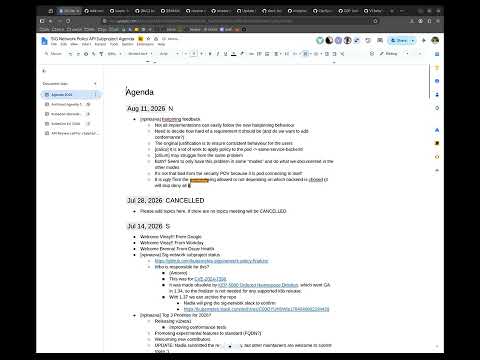Select the Agenda 2026 document tab
The height and width of the screenshot is (360, 480).
point(70,95)
